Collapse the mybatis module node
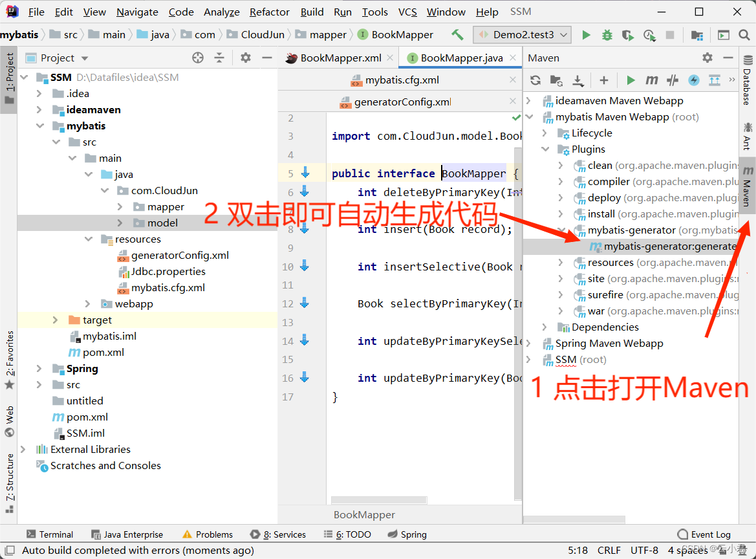The image size is (756, 559). pyautogui.click(x=39, y=126)
